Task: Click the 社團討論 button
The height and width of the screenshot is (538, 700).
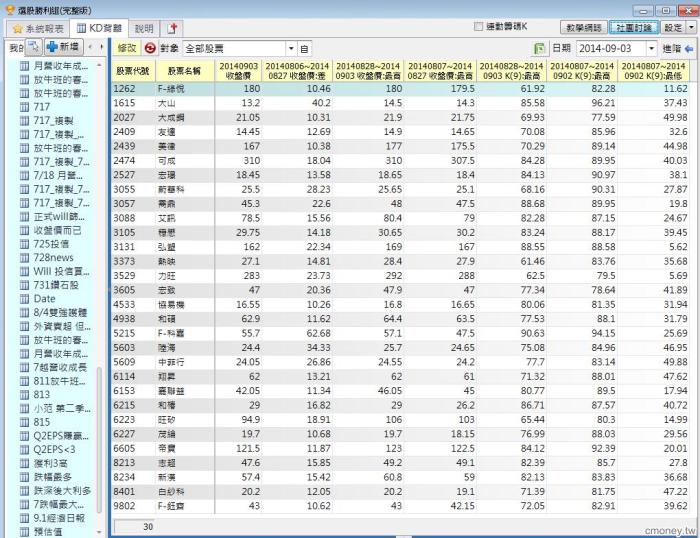Action: click(633, 28)
